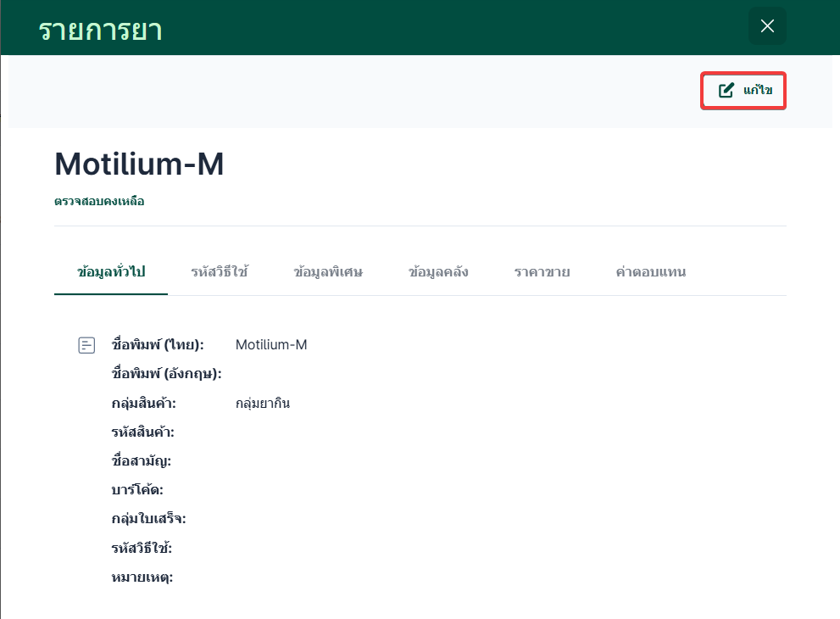Click the Motilium-M value of ชื่อพิมพ์ (ไทย)
This screenshot has height=619, width=840.
[x=271, y=345]
